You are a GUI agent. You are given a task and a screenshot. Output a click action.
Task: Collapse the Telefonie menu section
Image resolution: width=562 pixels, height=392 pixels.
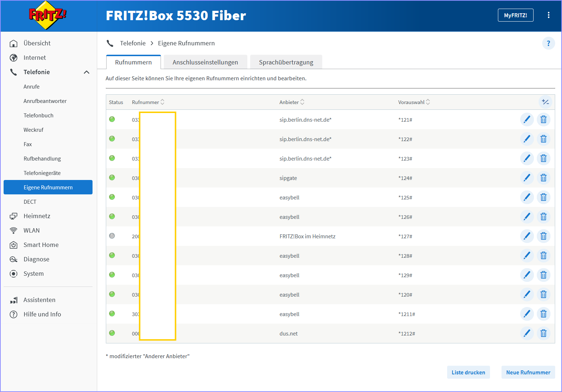point(86,72)
